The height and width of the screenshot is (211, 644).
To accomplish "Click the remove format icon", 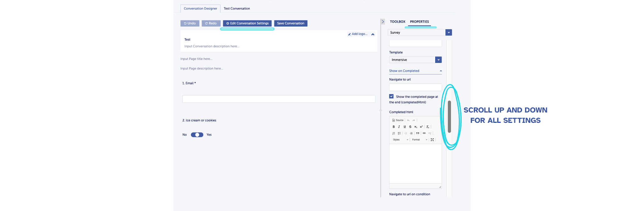I will (428, 127).
